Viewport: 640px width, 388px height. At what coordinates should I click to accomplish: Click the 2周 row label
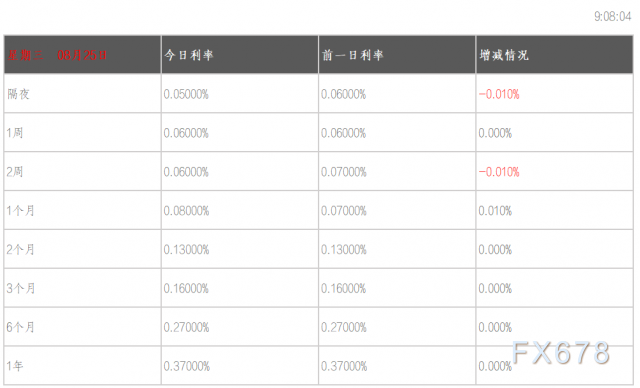coord(15,172)
